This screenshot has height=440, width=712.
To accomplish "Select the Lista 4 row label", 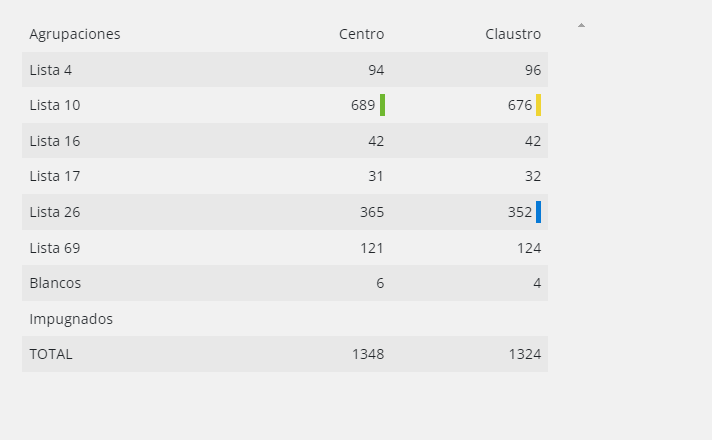I will pyautogui.click(x=50, y=70).
